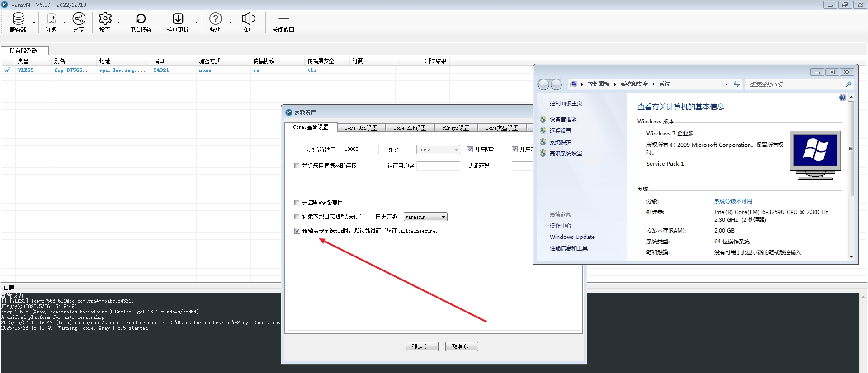Click the v2rayN app icon in title bar
Screen dimensions: 868x373
tap(5, 5)
